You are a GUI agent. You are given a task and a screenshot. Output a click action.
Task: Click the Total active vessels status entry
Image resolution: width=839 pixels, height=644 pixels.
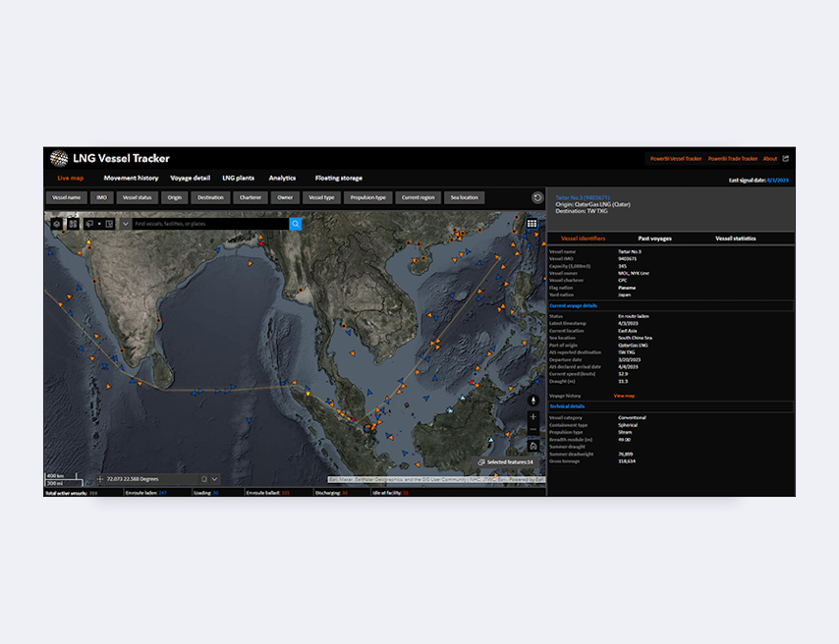(72, 493)
